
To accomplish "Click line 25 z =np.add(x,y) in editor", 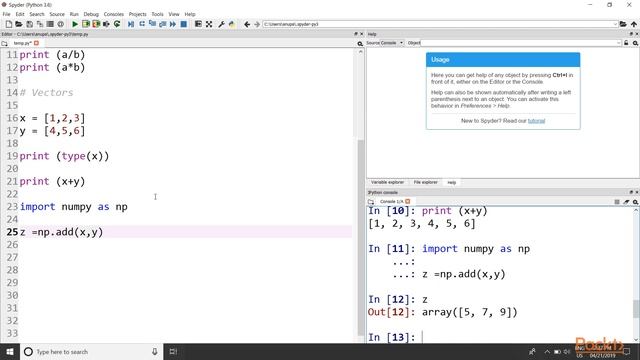I will 61,232.
